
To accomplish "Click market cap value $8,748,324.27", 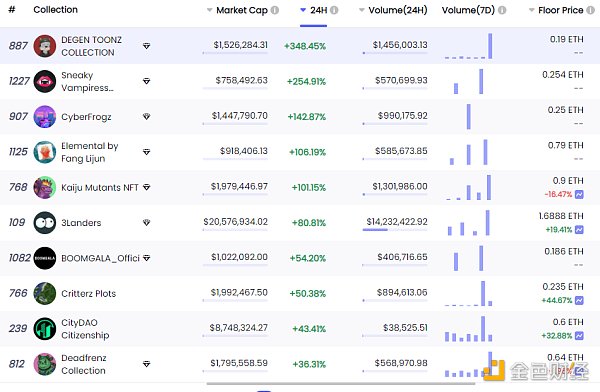I will (238, 328).
